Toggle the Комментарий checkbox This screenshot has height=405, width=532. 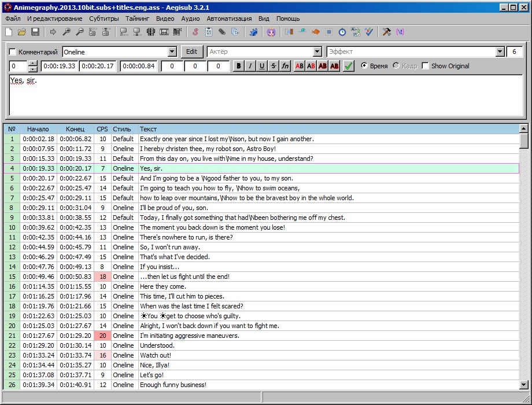pyautogui.click(x=13, y=52)
